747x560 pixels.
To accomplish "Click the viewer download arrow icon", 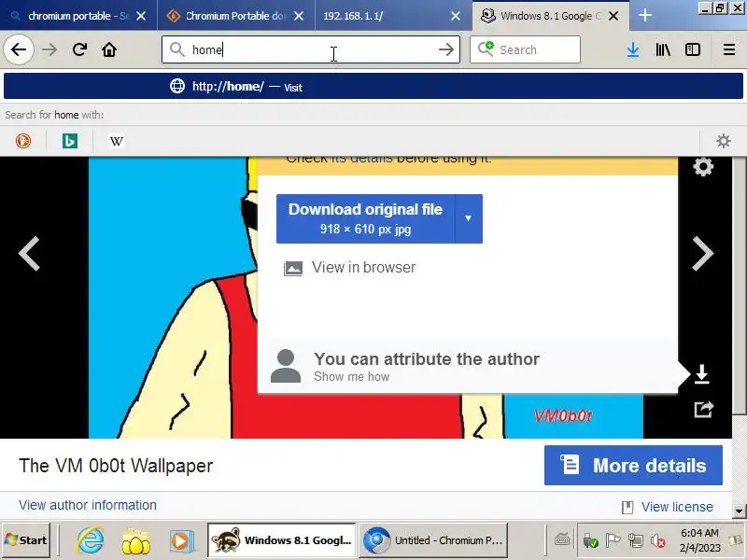I will 702,374.
